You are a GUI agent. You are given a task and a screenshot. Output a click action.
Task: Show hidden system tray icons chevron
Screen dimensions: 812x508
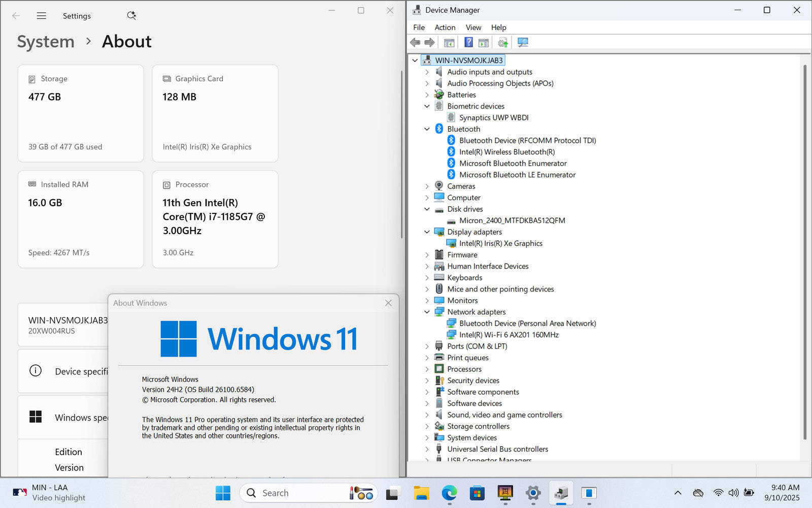tap(678, 493)
